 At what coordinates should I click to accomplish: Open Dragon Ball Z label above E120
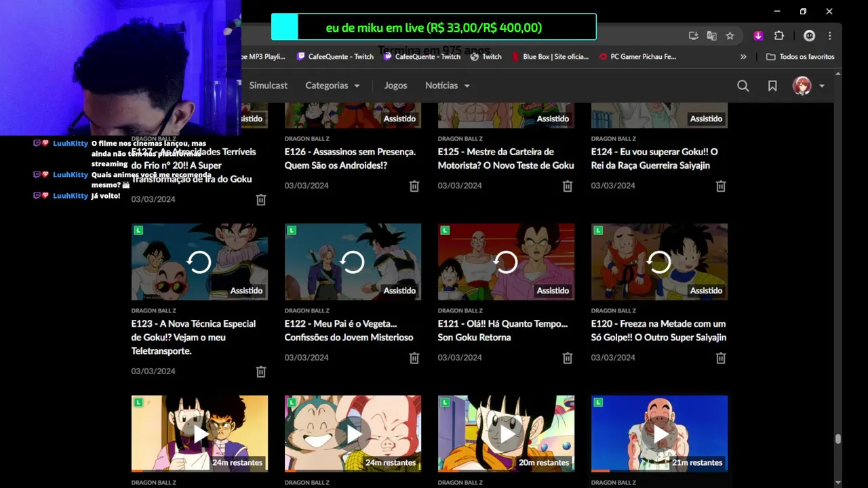613,310
